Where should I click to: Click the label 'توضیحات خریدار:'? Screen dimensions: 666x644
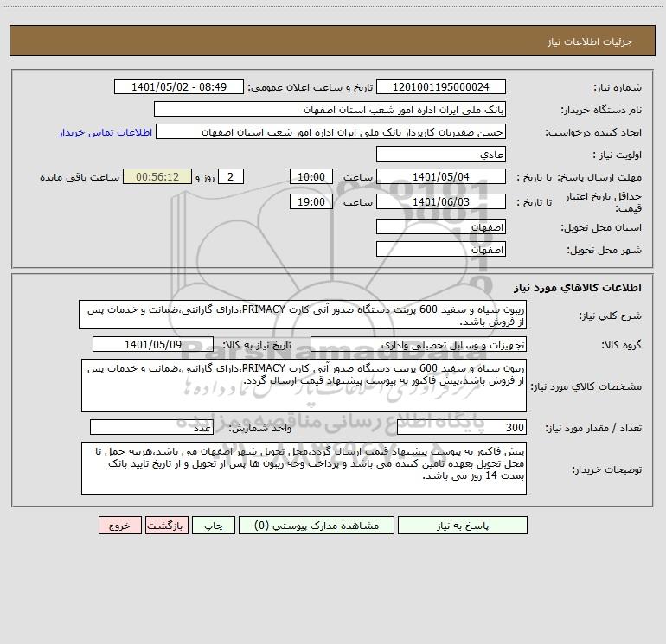tap(606, 469)
